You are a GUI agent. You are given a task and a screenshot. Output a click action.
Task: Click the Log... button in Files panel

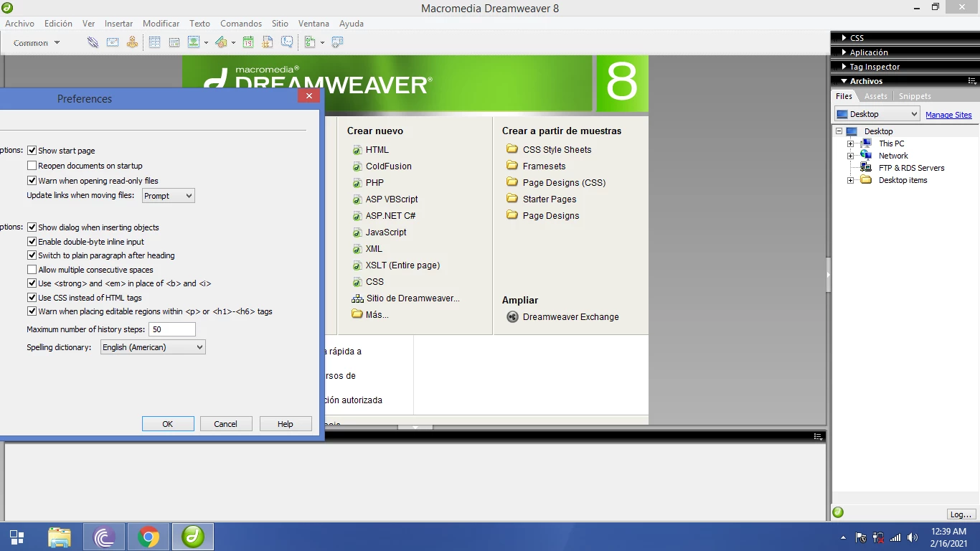pos(961,514)
